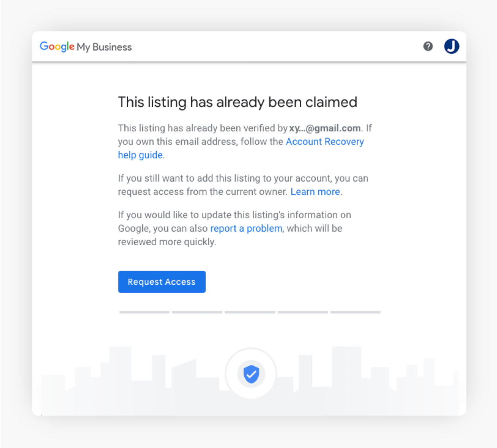Open the "report a problem" link

click(x=246, y=229)
